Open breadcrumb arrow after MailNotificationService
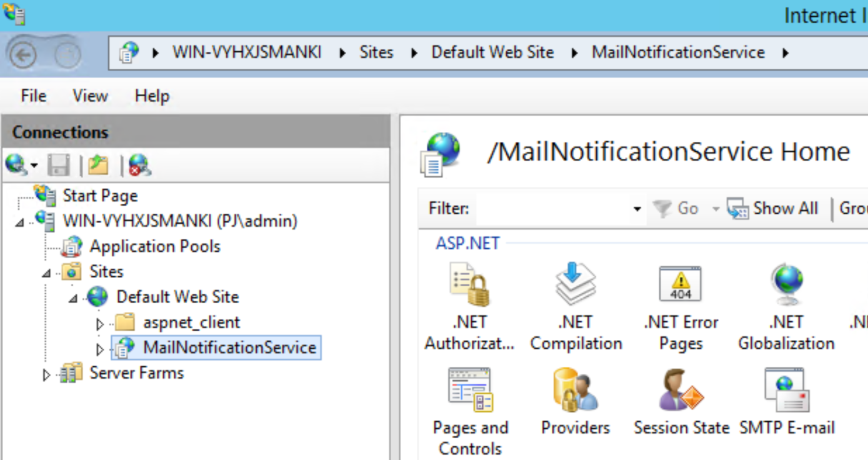 click(786, 53)
